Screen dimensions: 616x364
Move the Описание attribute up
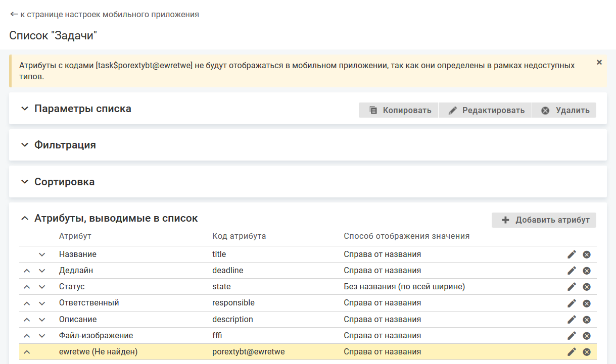click(x=27, y=320)
